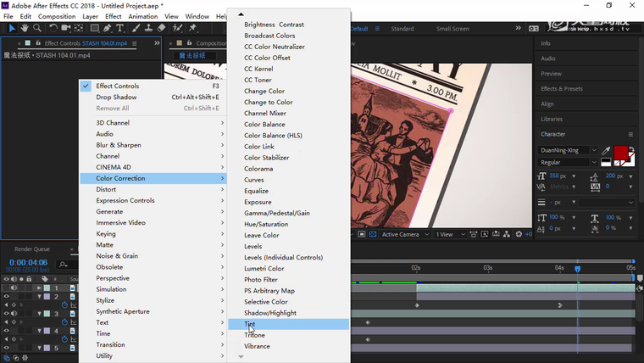This screenshot has height=363, width=644.
Task: Click the red fill color swatch
Action: click(x=621, y=154)
